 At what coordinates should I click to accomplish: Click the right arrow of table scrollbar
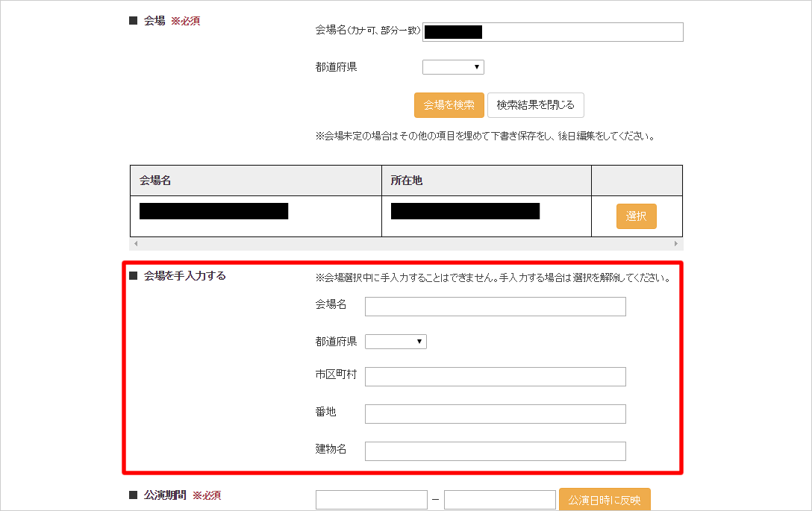(x=676, y=244)
